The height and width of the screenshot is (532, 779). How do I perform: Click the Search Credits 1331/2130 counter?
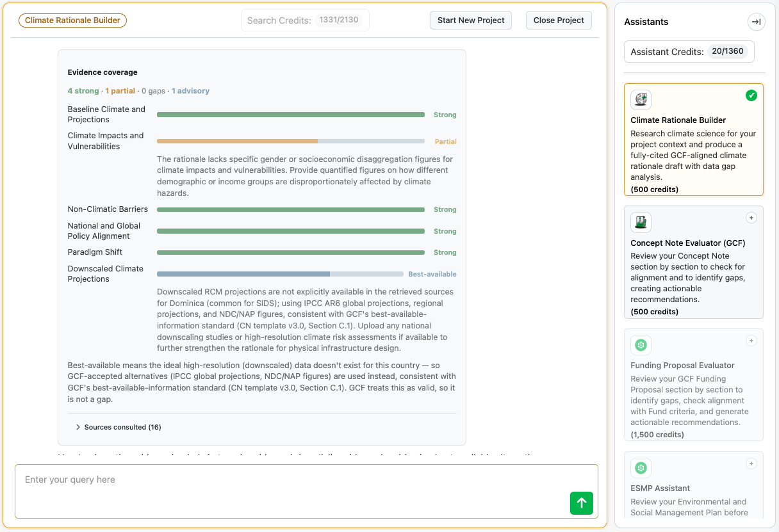[x=305, y=20]
